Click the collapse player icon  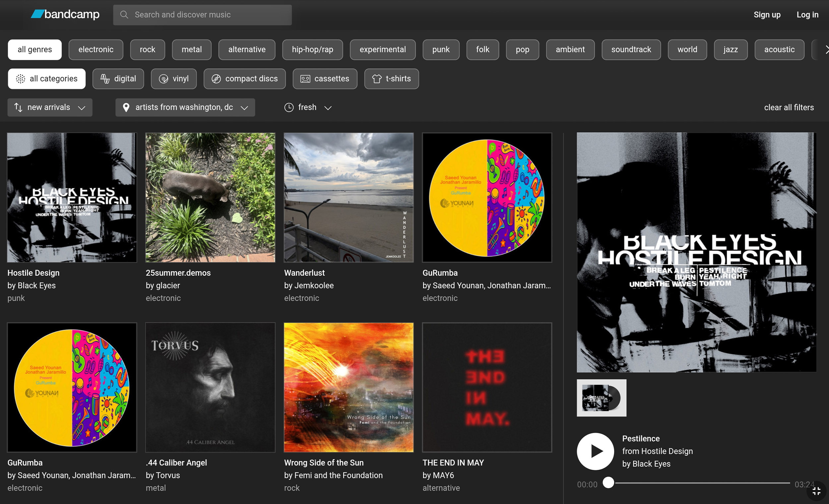point(816,491)
